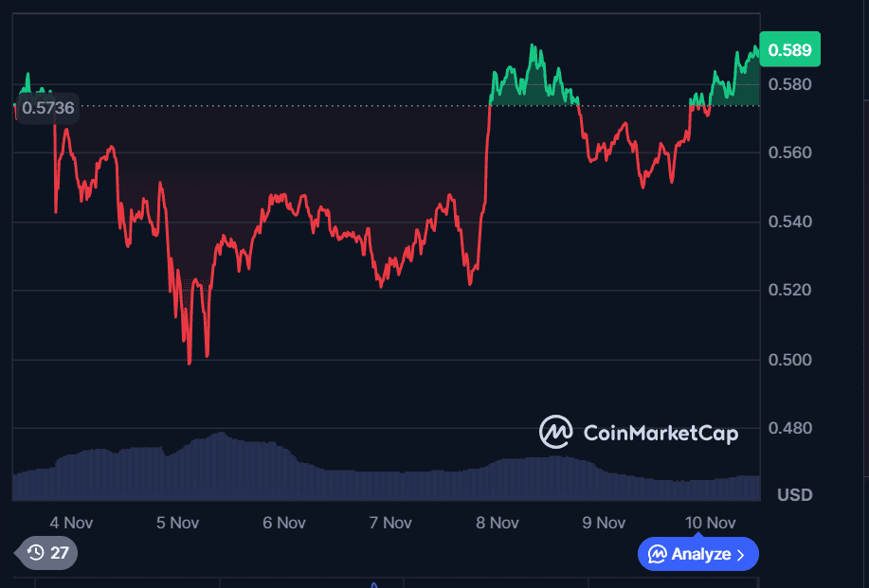This screenshot has width=869, height=588.
Task: Select the 6 Nov date label
Action: click(x=283, y=523)
